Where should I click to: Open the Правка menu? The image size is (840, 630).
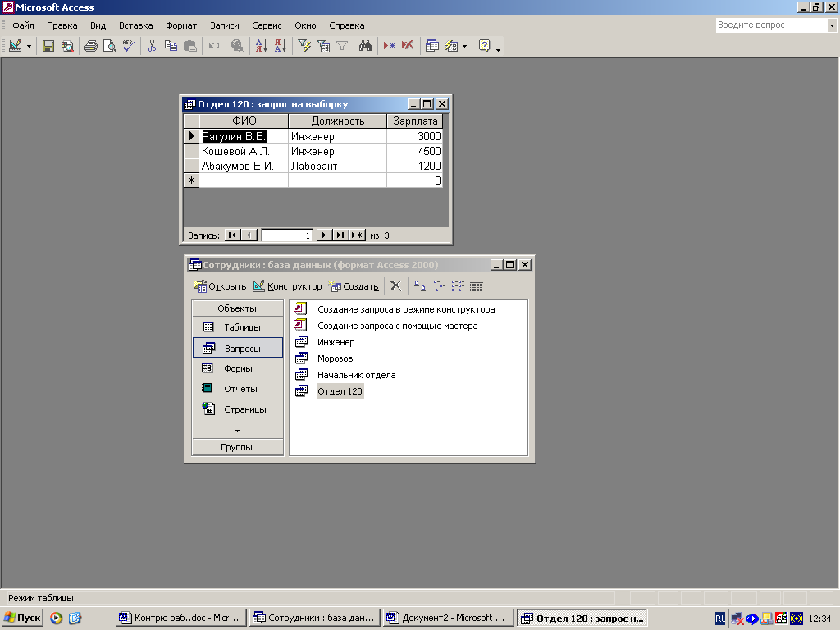pos(62,25)
